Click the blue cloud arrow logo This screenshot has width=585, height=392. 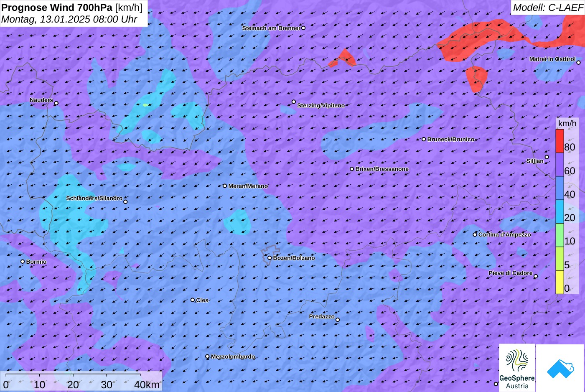coord(560,368)
